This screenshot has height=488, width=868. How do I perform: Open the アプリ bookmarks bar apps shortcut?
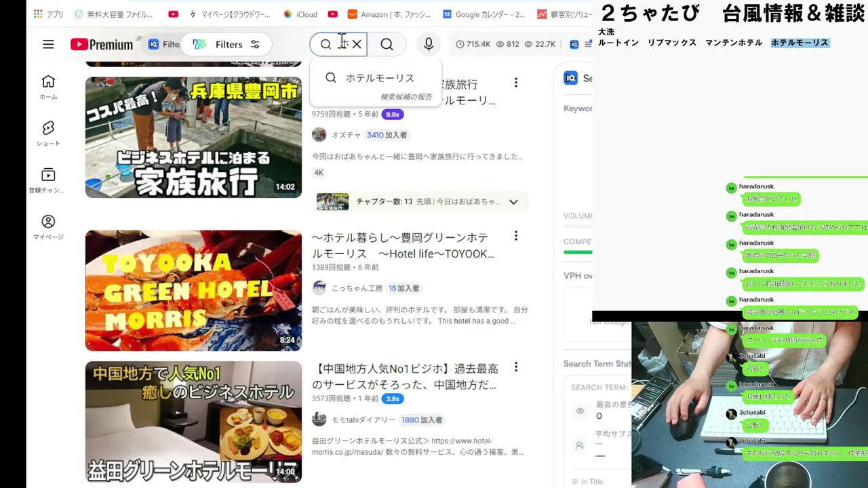(x=48, y=14)
